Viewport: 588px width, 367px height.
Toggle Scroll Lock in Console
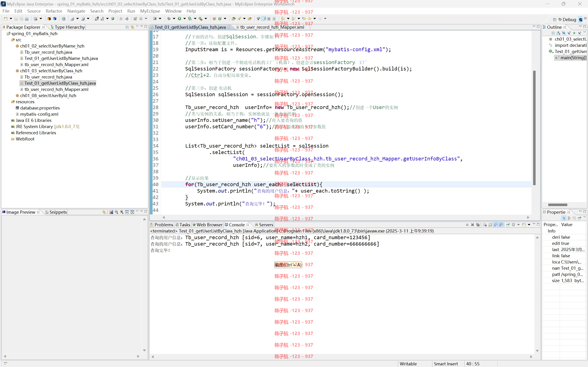click(490, 225)
